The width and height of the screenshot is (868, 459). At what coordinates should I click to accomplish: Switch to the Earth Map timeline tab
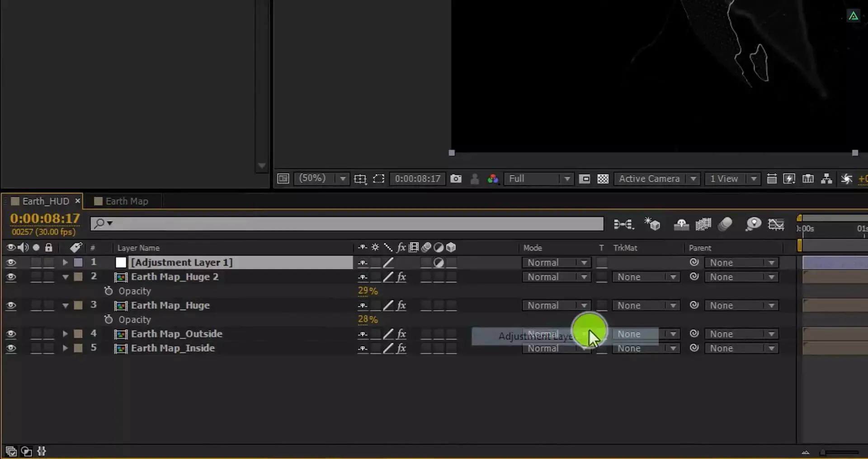pyautogui.click(x=127, y=201)
